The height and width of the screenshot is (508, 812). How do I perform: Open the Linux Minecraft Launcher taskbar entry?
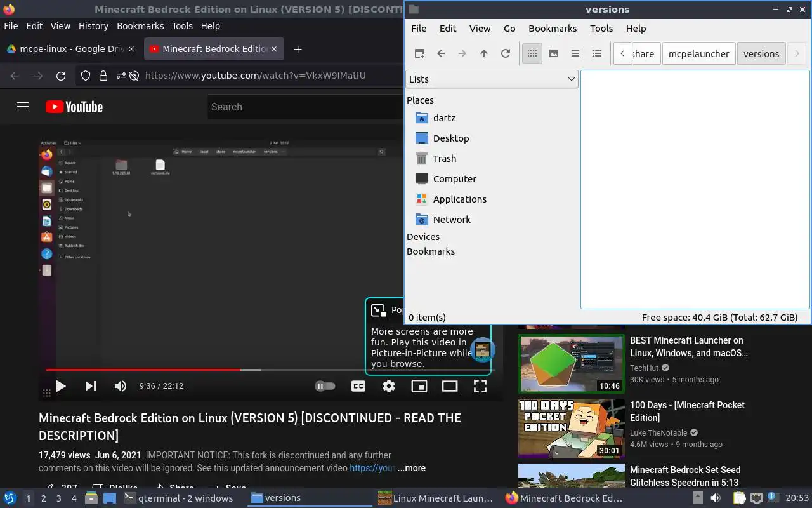[436, 498]
